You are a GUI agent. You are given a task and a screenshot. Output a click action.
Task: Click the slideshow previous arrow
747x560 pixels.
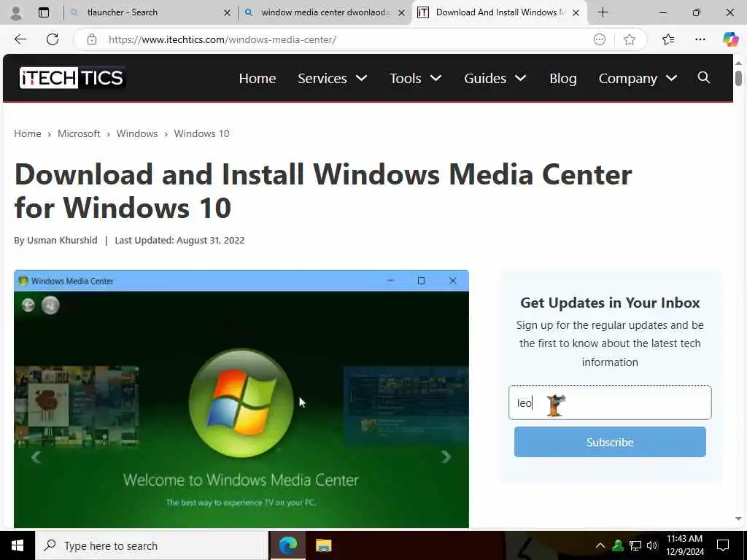(x=36, y=457)
